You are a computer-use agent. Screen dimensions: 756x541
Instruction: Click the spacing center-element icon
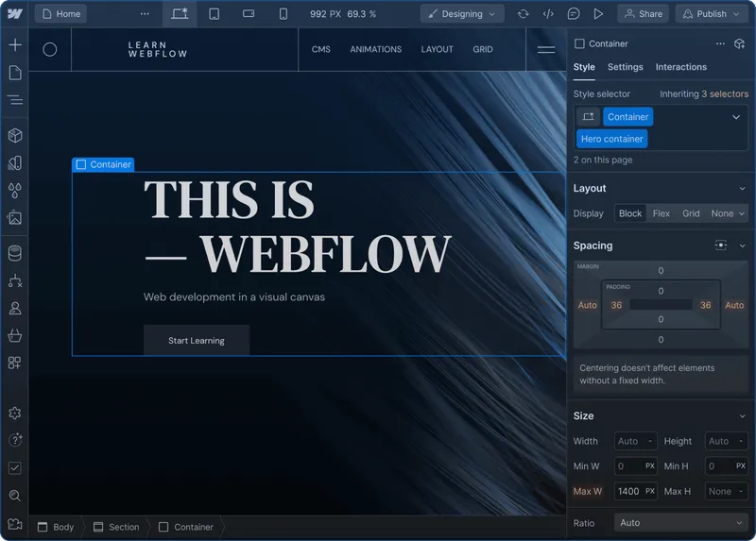click(x=720, y=245)
